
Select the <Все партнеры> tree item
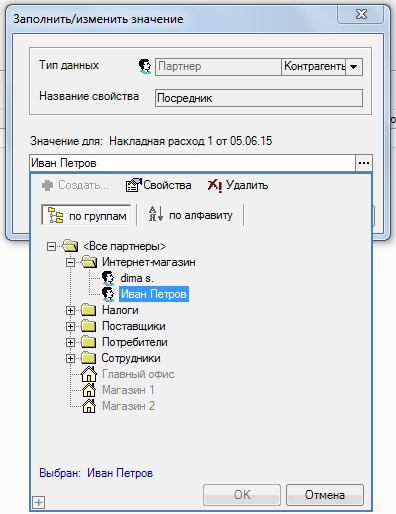(124, 246)
